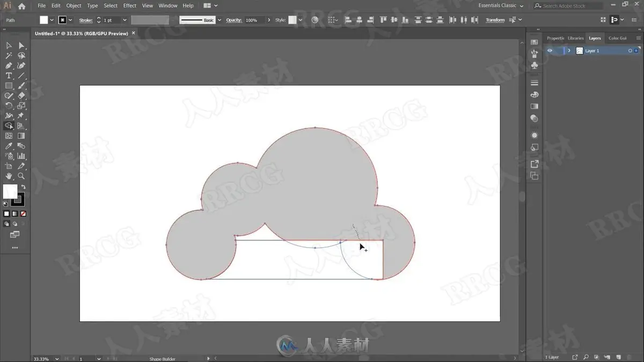Viewport: 644px width, 362px height.
Task: Choose the Rotate tool
Action: click(9, 106)
